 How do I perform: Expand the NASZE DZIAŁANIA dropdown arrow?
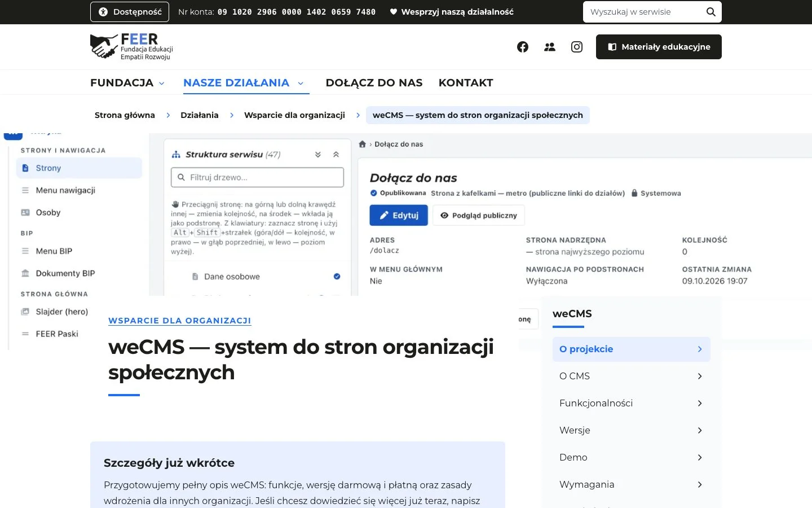(x=301, y=84)
